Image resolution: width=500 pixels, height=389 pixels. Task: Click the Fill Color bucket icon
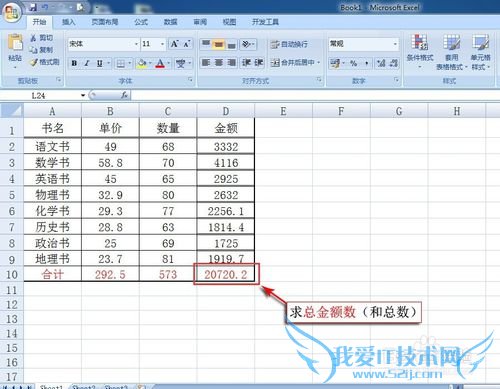coord(142,63)
